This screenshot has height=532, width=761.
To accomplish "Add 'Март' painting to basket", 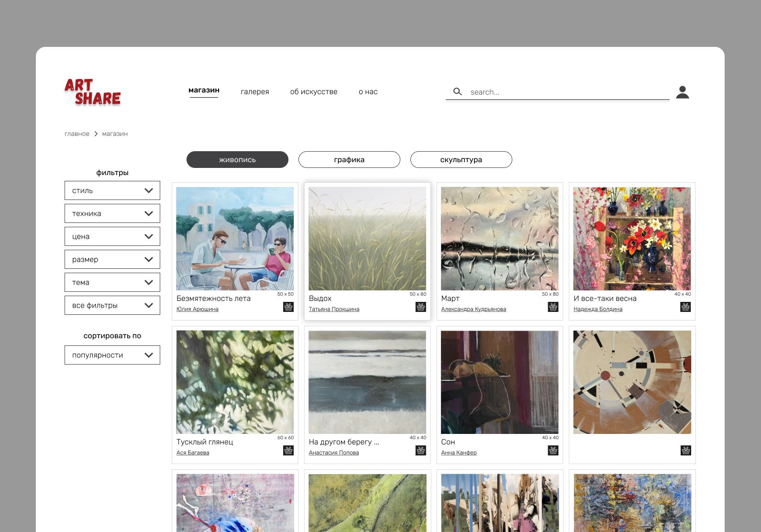I will click(553, 307).
